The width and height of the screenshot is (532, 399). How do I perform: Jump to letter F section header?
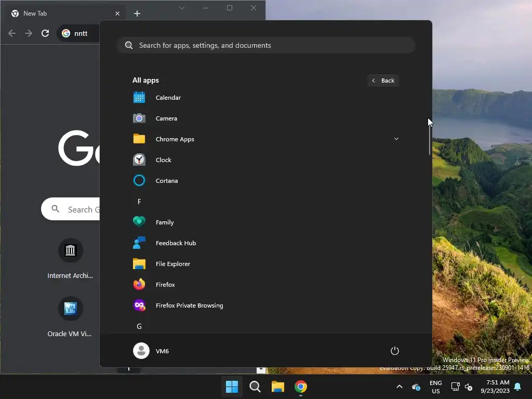click(139, 202)
